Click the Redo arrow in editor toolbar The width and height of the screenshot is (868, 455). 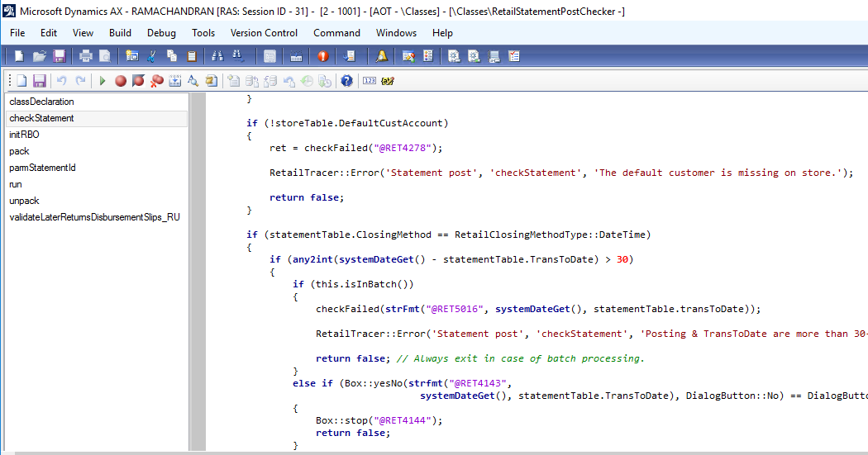pyautogui.click(x=80, y=81)
